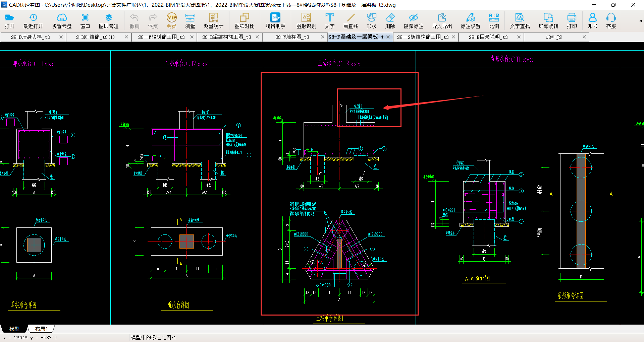Toggle 隐藏标注 hide annotations

point(414,21)
